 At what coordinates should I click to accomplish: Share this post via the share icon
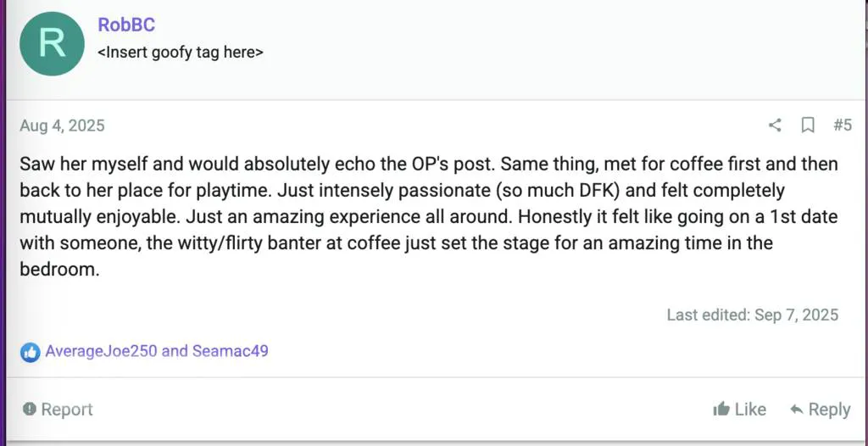point(775,125)
